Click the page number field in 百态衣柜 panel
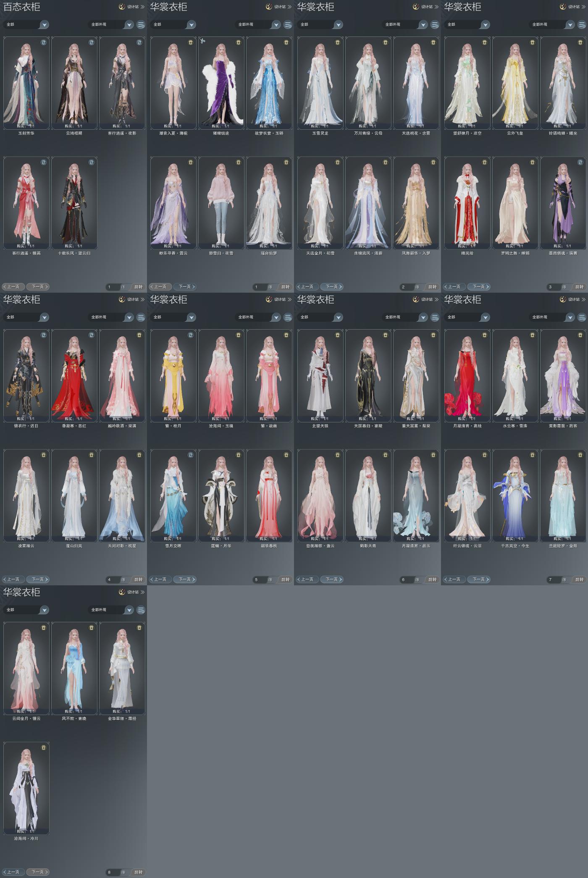This screenshot has width=588, height=878. 112,287
